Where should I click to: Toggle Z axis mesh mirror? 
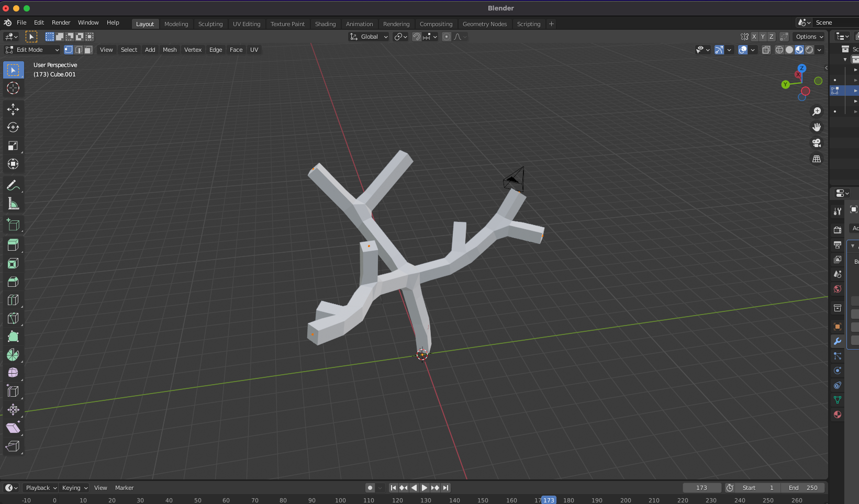[x=771, y=37]
